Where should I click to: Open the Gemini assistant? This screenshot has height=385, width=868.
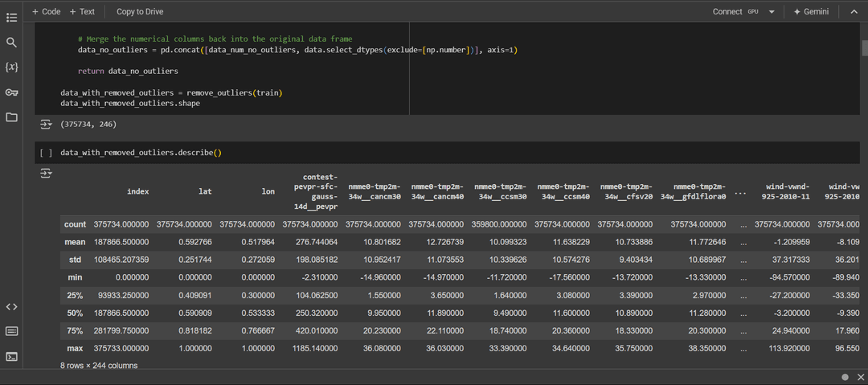pos(813,12)
